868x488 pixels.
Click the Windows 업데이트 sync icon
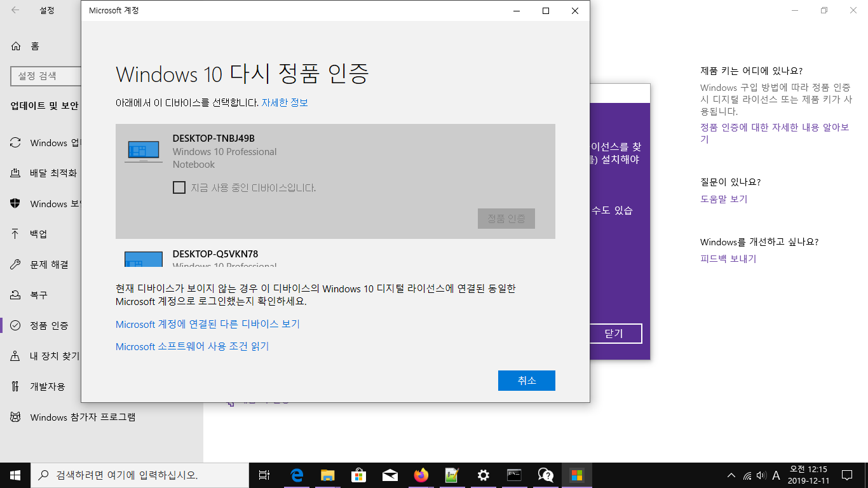tap(15, 143)
